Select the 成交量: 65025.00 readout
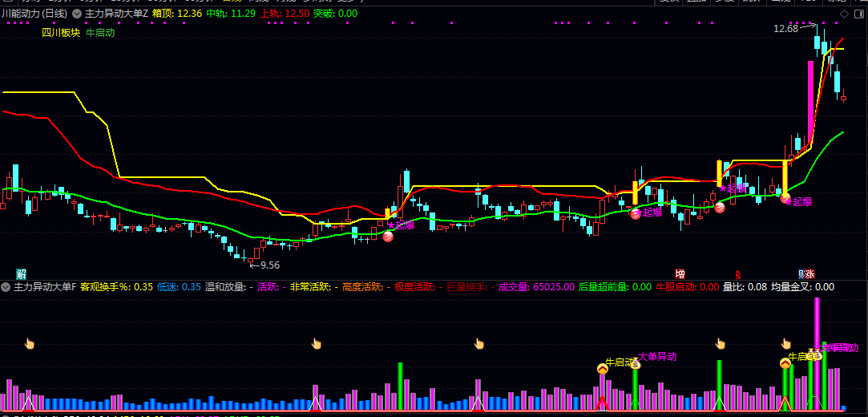 pyautogui.click(x=536, y=287)
